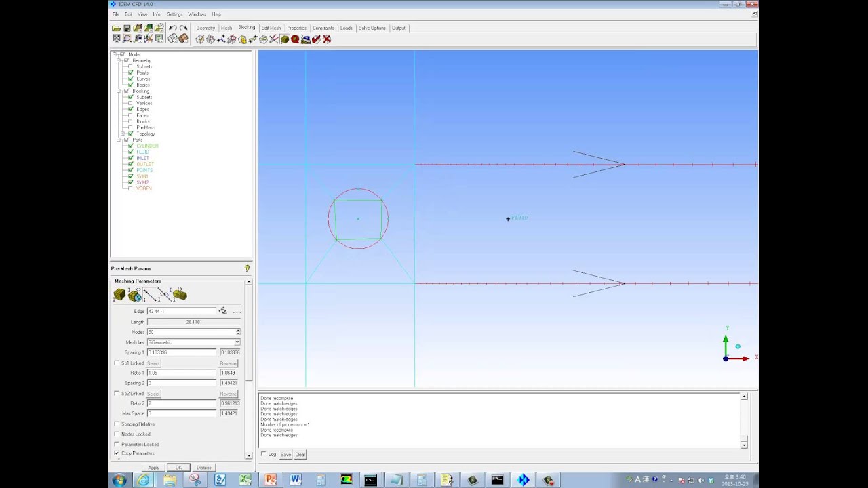The height and width of the screenshot is (488, 868).
Task: Uncheck the Copy Parameters checkbox
Action: [x=117, y=453]
